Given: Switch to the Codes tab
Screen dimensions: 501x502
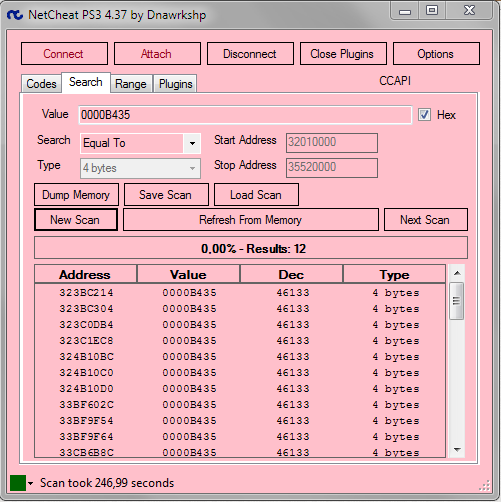Looking at the screenshot, I should 41,84.
